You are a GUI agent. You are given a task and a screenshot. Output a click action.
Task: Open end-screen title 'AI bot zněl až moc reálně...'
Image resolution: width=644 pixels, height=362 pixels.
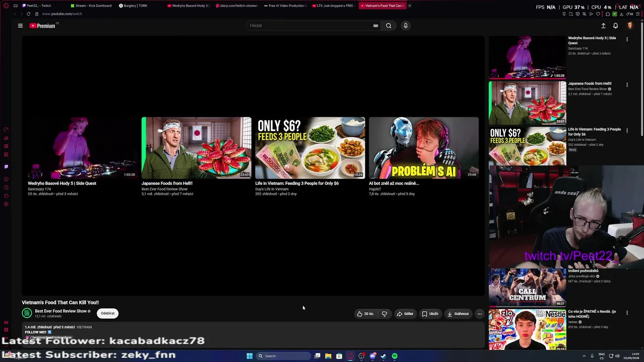coord(394,184)
